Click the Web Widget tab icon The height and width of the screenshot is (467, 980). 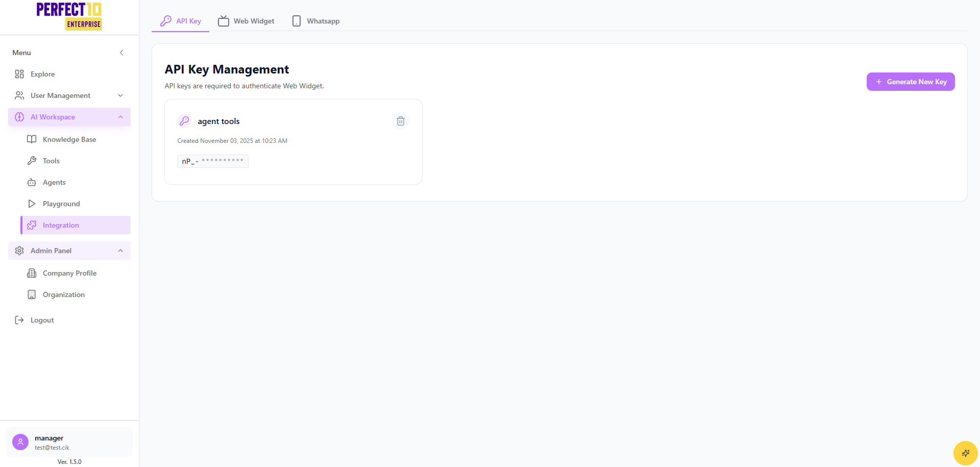pyautogui.click(x=224, y=21)
